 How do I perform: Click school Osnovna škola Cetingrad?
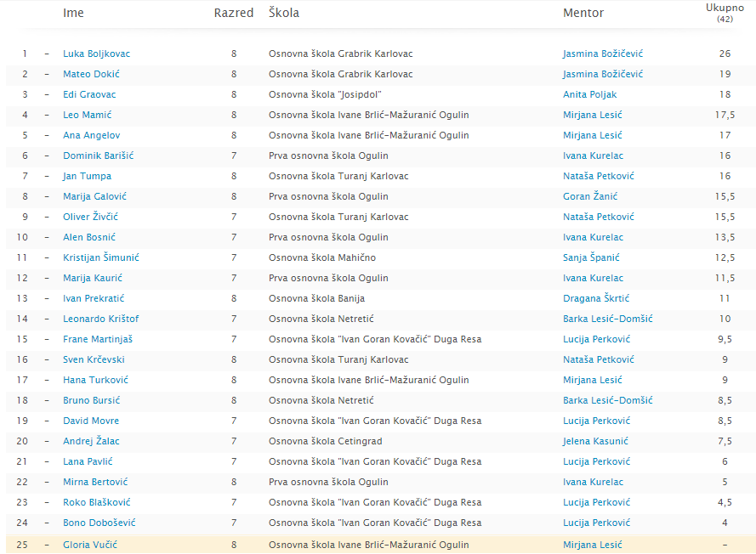point(326,441)
